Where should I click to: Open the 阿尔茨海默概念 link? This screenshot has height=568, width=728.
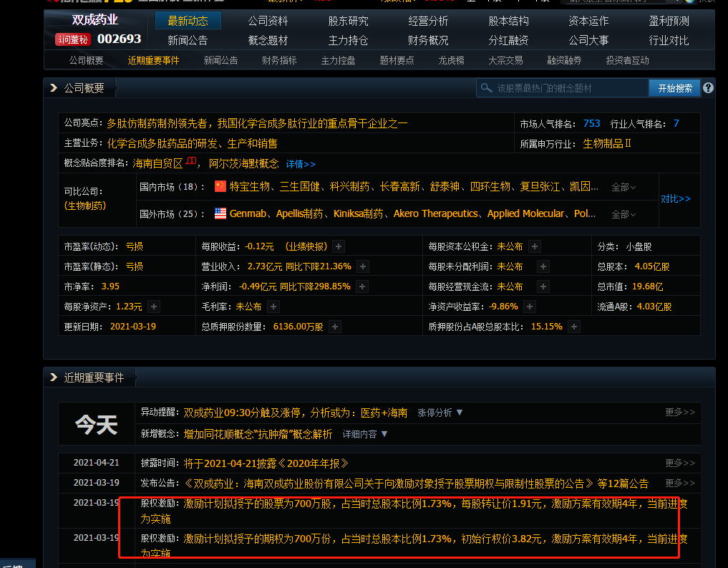[x=244, y=163]
